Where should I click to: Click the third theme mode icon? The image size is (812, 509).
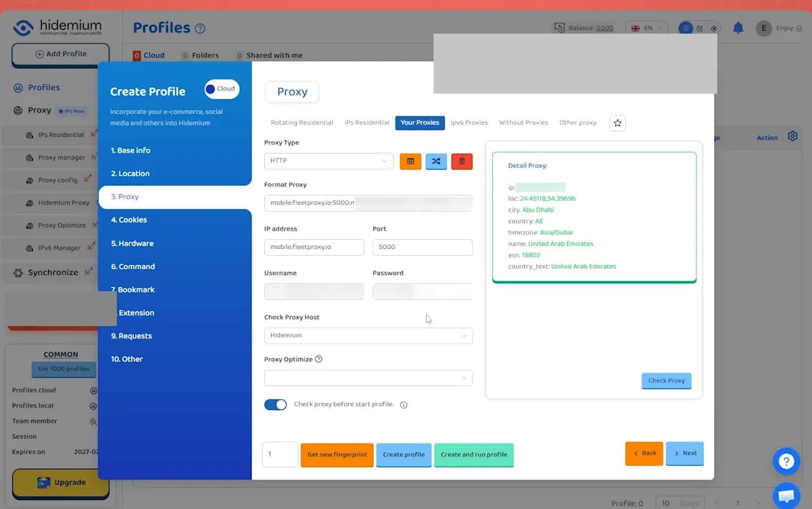pyautogui.click(x=714, y=28)
